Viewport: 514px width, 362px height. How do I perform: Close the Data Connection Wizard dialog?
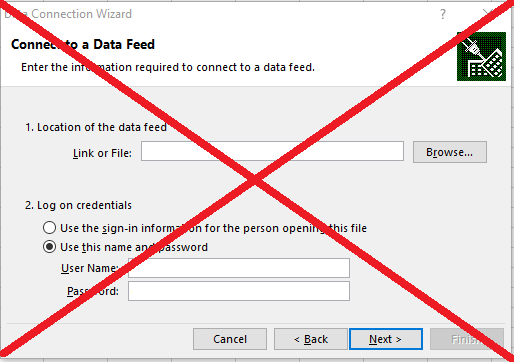[488, 14]
